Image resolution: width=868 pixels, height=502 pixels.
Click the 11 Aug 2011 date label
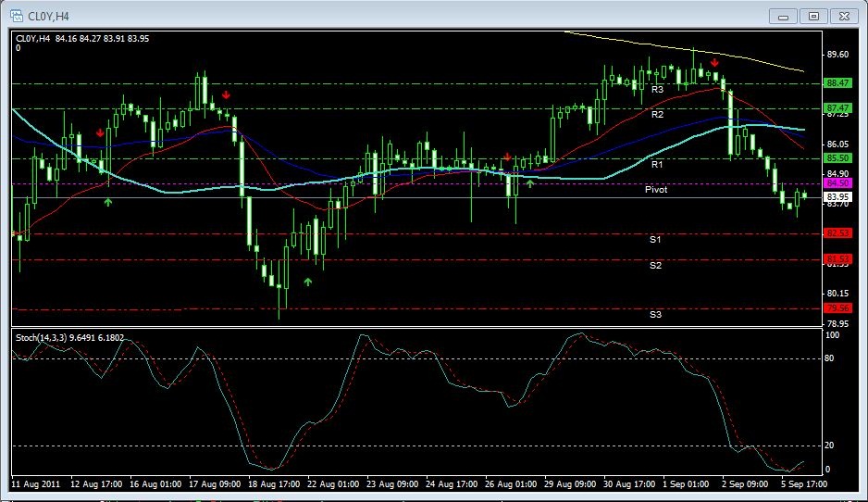click(36, 483)
